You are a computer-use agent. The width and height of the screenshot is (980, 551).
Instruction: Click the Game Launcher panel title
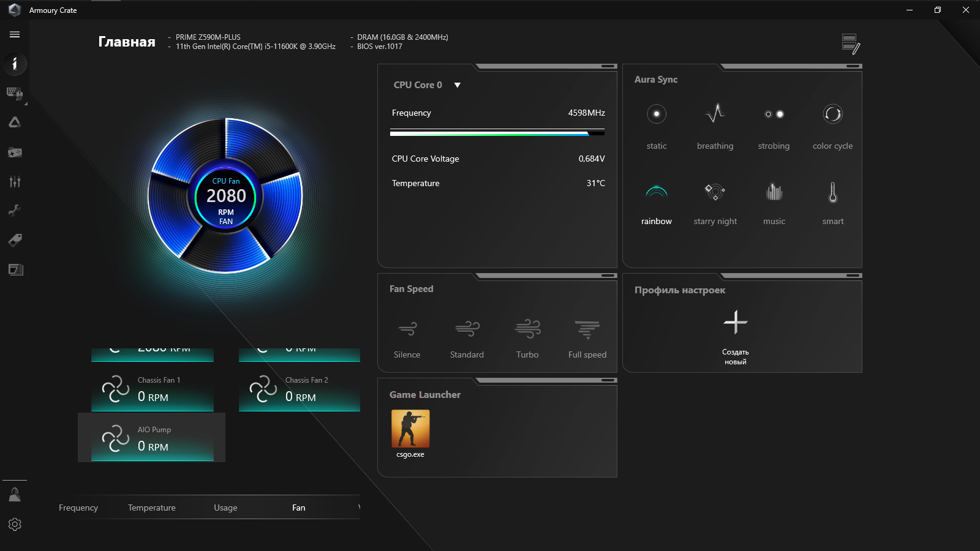click(x=425, y=395)
